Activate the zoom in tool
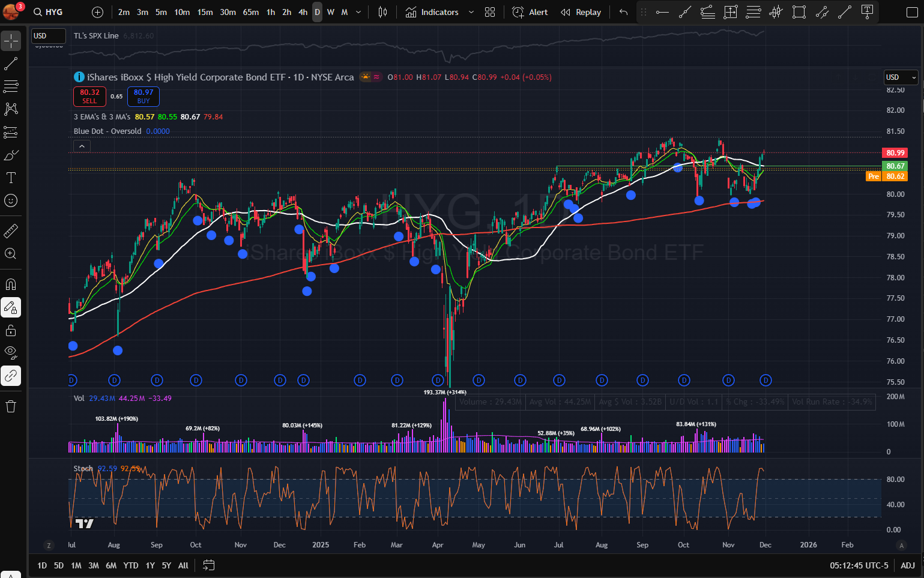 tap(11, 253)
